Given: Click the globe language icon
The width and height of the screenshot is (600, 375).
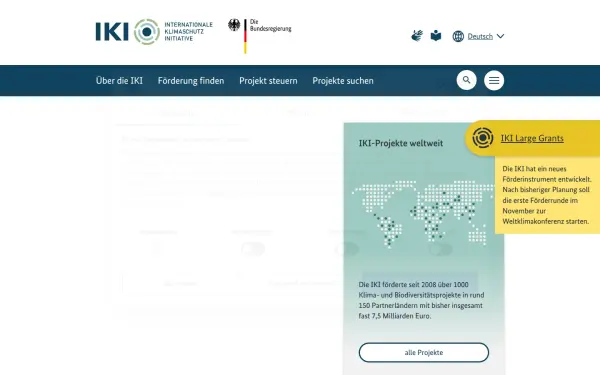Looking at the screenshot, I should pos(458,36).
